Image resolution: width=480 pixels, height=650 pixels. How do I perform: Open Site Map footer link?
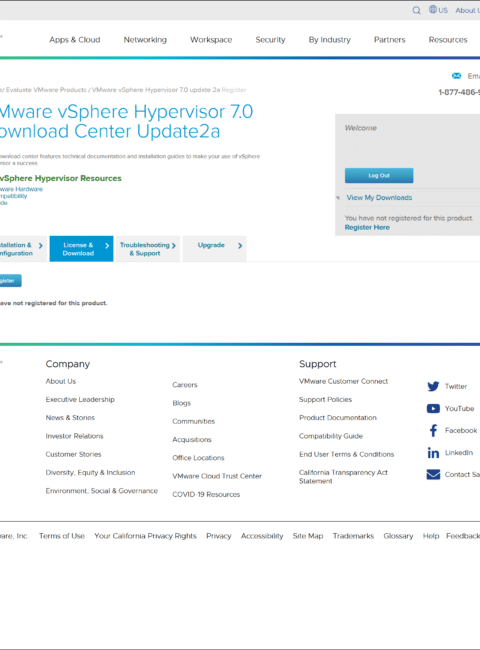[x=308, y=536]
